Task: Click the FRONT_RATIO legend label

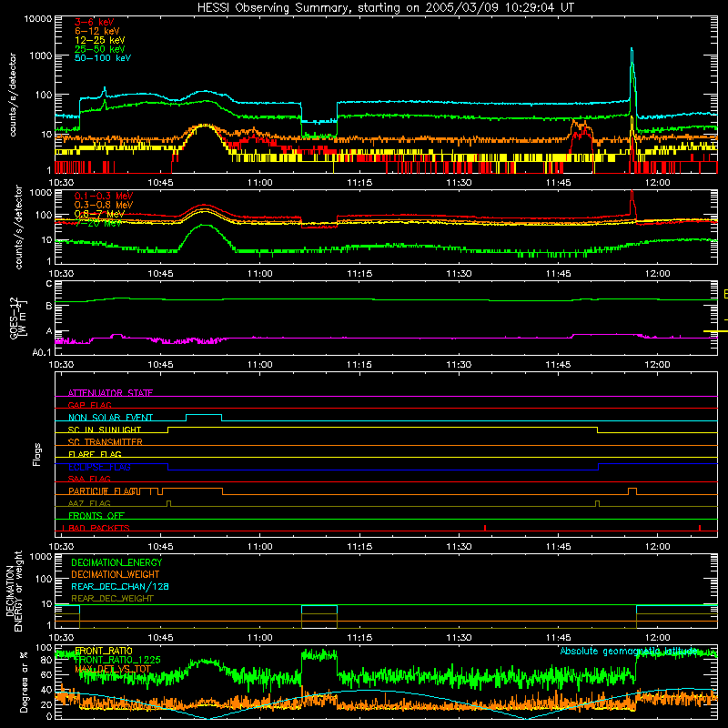Action: pyautogui.click(x=104, y=651)
